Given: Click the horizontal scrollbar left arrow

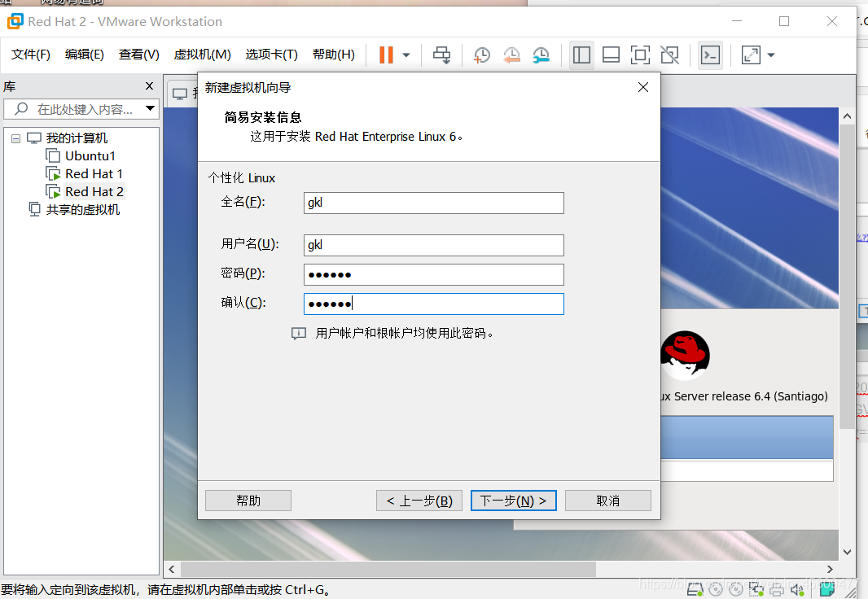Looking at the screenshot, I should click(172, 569).
